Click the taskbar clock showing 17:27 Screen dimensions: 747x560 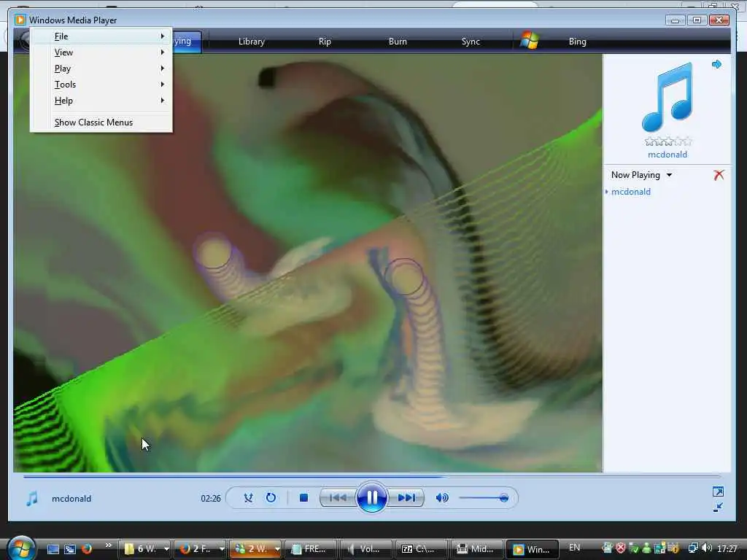coord(727,548)
